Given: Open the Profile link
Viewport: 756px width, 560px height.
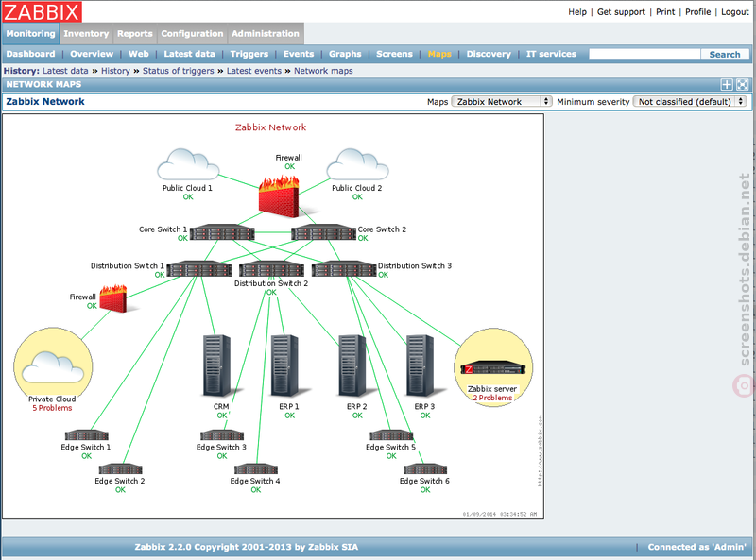Looking at the screenshot, I should click(698, 12).
